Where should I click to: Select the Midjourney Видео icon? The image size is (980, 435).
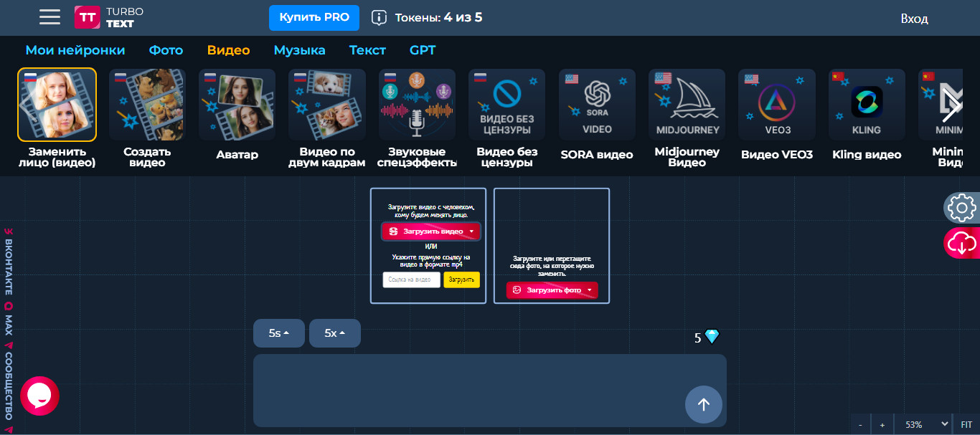687,105
